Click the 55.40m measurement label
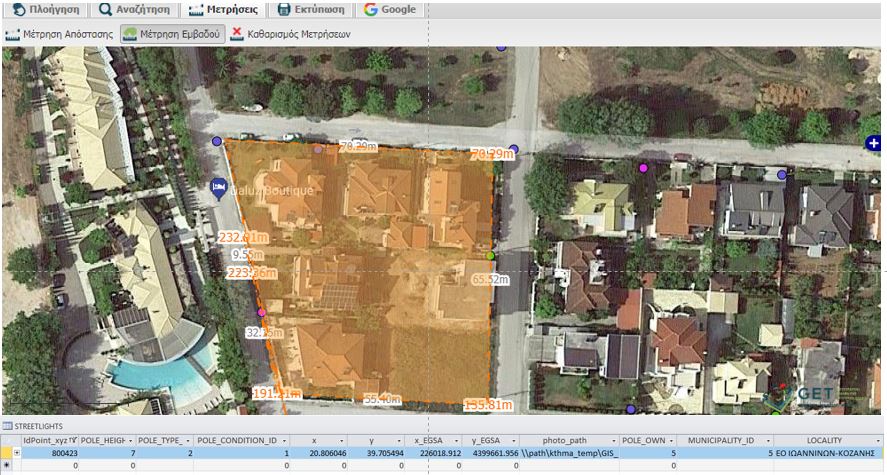This screenshot has height=475, width=887. (382, 400)
